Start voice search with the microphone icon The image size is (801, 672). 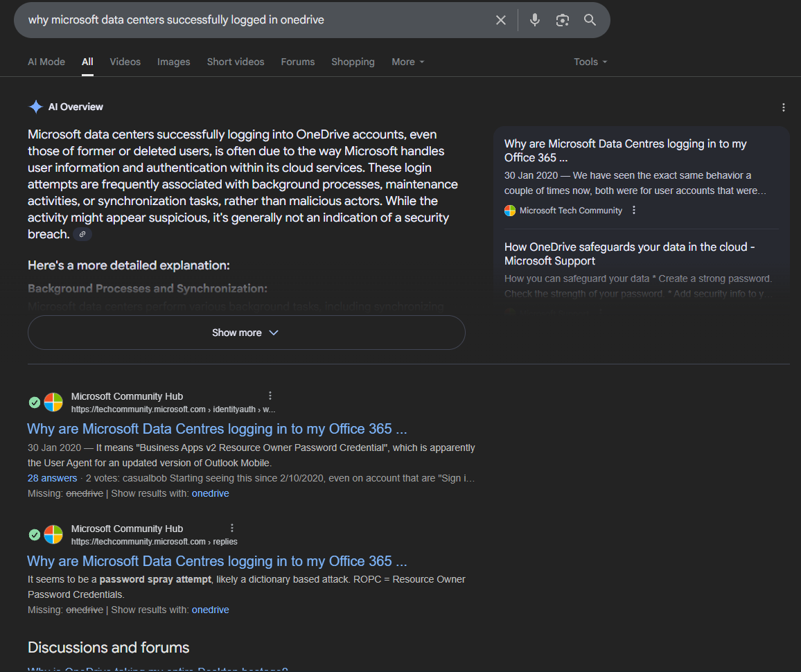(534, 20)
